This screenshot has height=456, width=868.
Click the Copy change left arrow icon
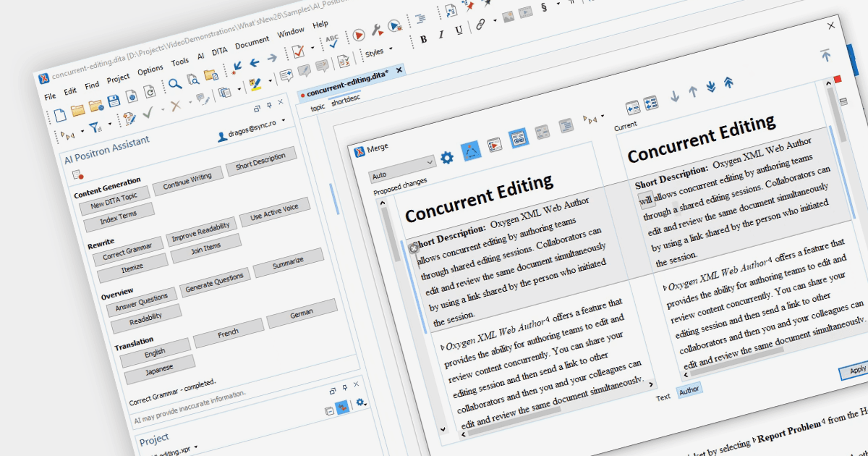point(632,107)
